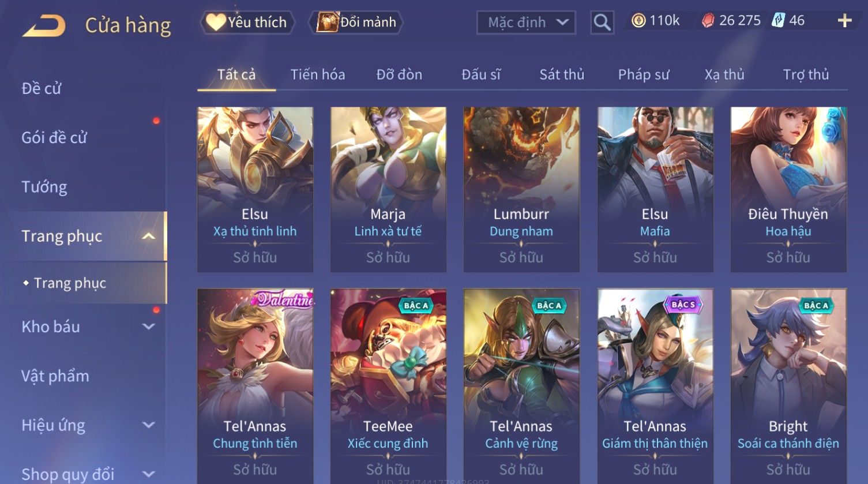Click the red gem currency icon
The height and width of the screenshot is (484, 868).
click(x=708, y=21)
